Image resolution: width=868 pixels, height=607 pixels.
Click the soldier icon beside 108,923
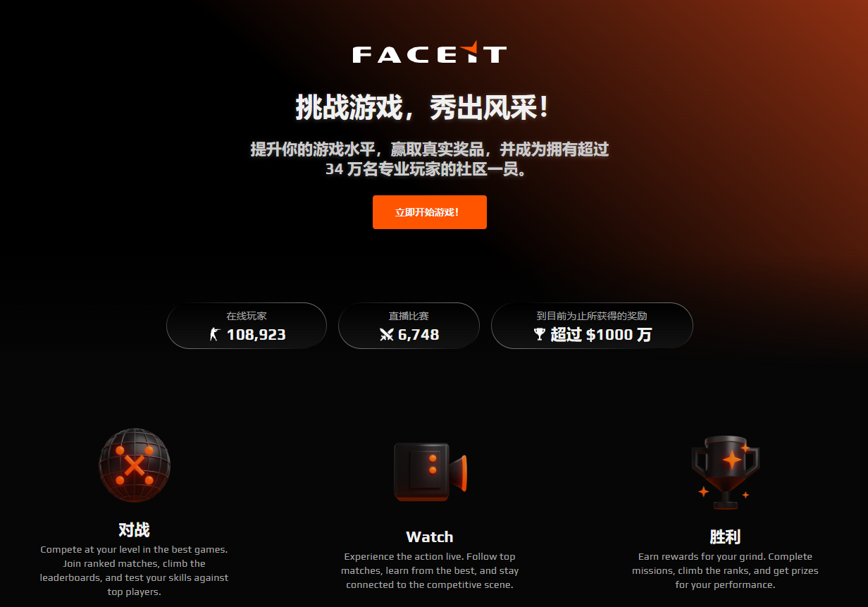click(x=215, y=335)
